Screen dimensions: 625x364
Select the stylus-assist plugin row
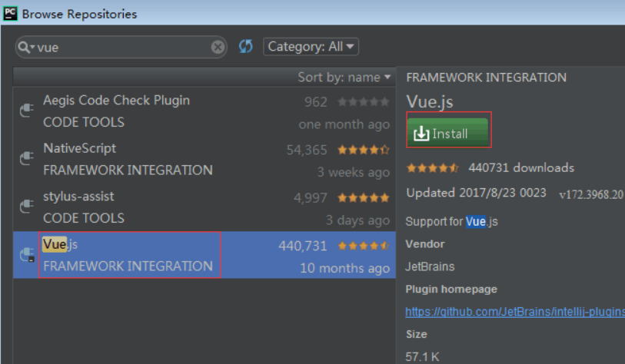204,207
